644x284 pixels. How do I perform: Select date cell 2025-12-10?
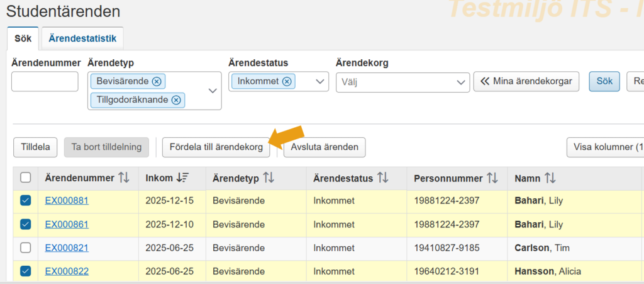pyautogui.click(x=170, y=225)
